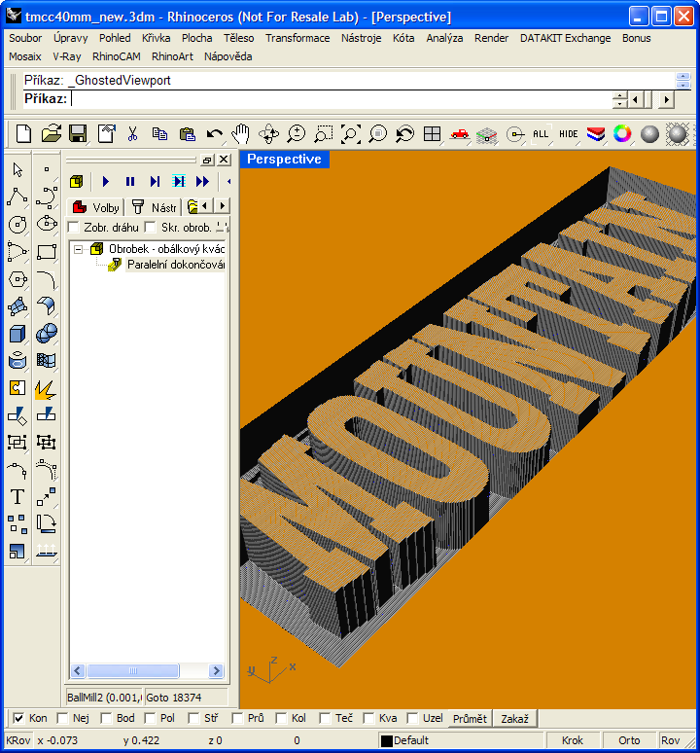Toggle the Zobr. dráhu checkbox
This screenshot has height=753, width=700.
point(74,227)
